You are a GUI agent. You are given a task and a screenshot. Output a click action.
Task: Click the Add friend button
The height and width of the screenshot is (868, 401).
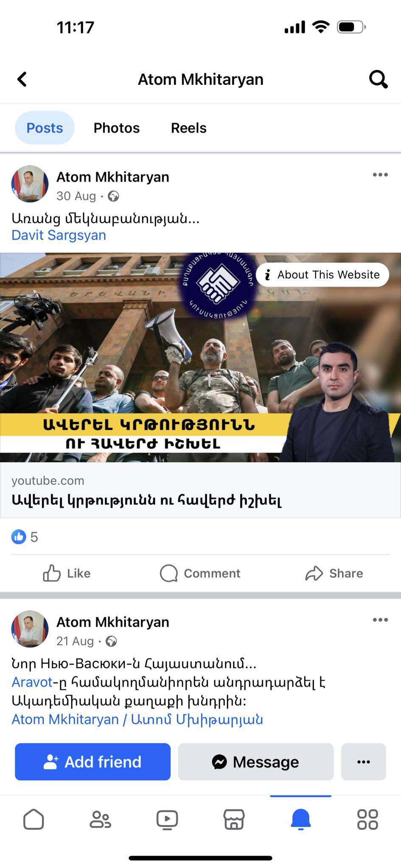(x=93, y=762)
